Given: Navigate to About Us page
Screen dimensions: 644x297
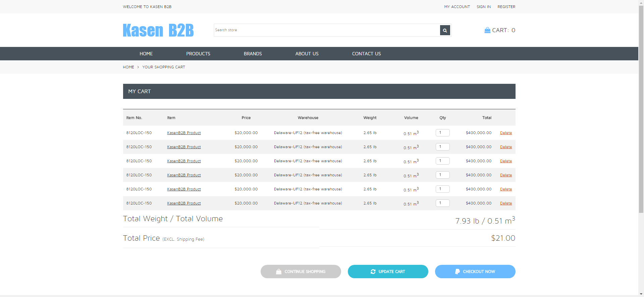Looking at the screenshot, I should point(307,54).
